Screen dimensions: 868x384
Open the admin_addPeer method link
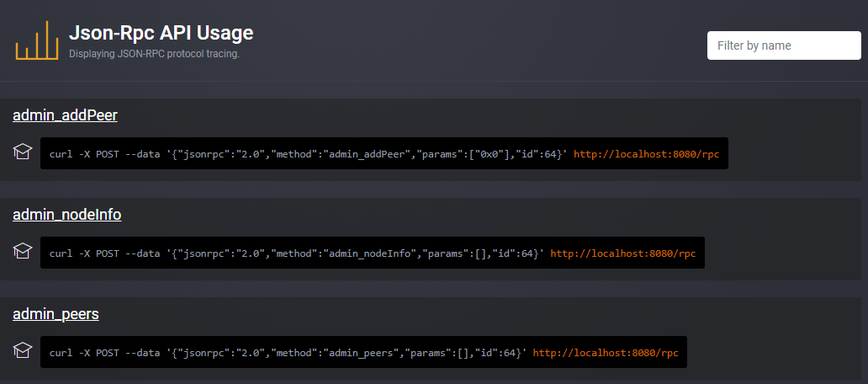65,115
